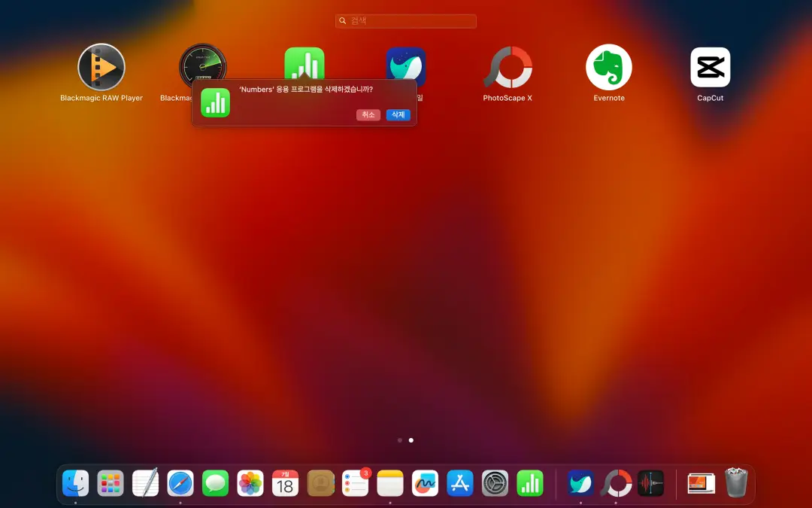This screenshot has width=812, height=508.
Task: Open the Messages app in the Dock
Action: 216,483
